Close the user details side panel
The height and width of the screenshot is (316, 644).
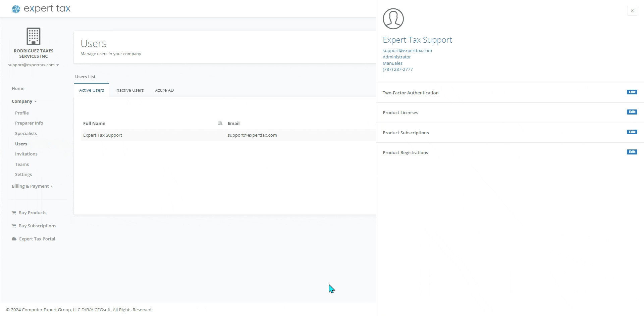[x=632, y=11]
